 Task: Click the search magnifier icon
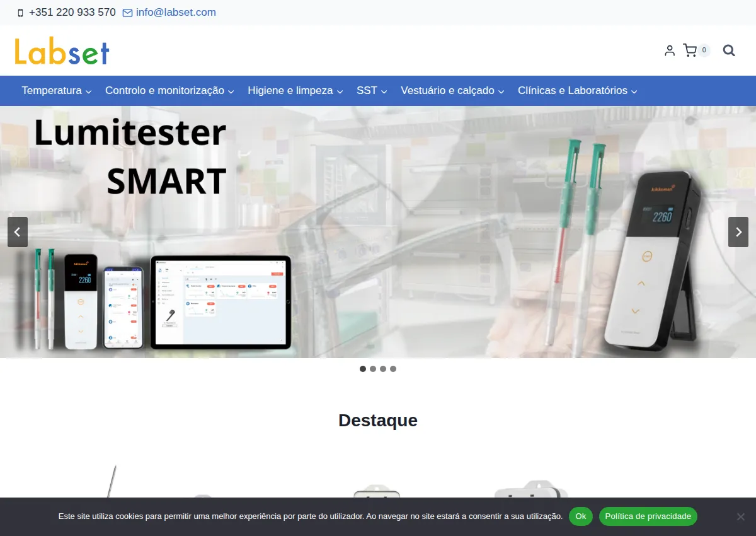pyautogui.click(x=729, y=50)
